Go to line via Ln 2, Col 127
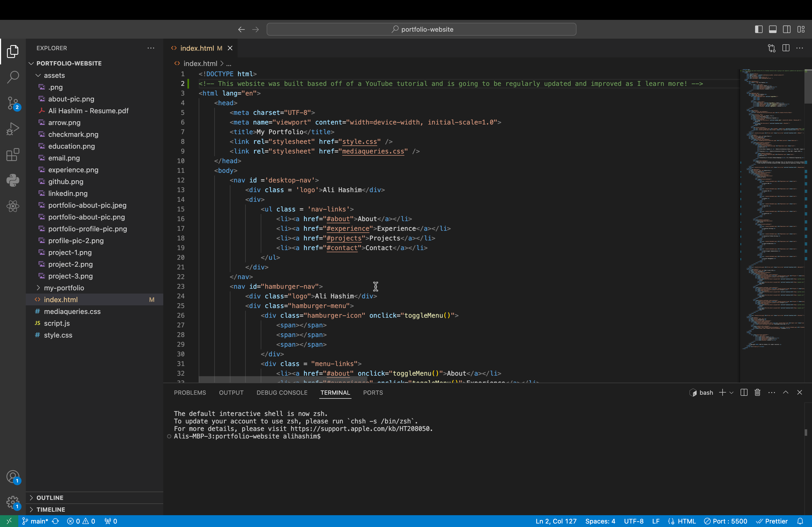This screenshot has width=812, height=527. pos(556,521)
